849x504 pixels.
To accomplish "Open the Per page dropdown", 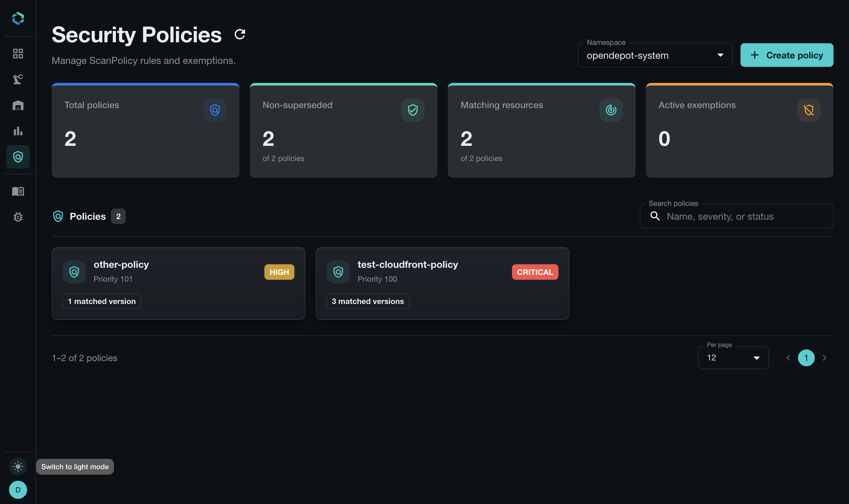I will [x=733, y=358].
